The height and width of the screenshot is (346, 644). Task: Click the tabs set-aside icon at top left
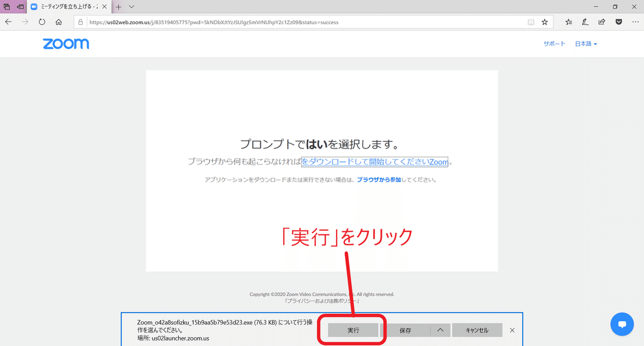(7, 6)
